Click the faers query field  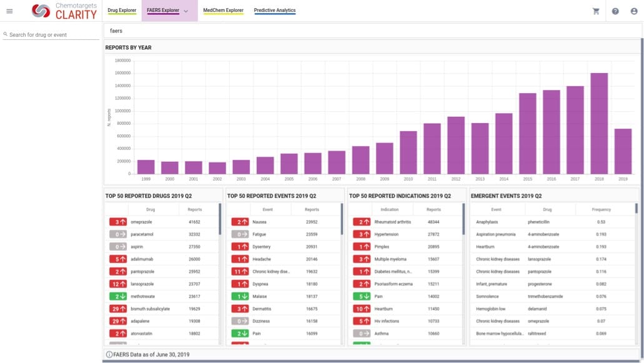point(372,31)
